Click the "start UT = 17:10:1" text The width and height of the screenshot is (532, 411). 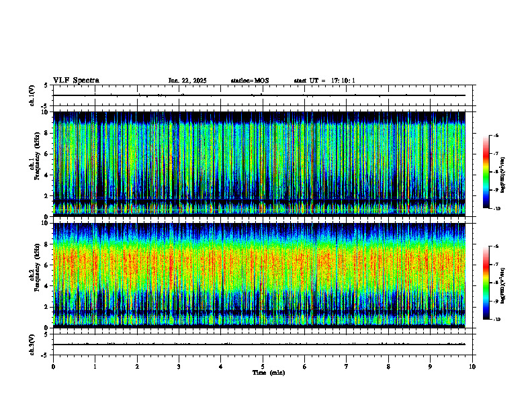[x=324, y=81]
